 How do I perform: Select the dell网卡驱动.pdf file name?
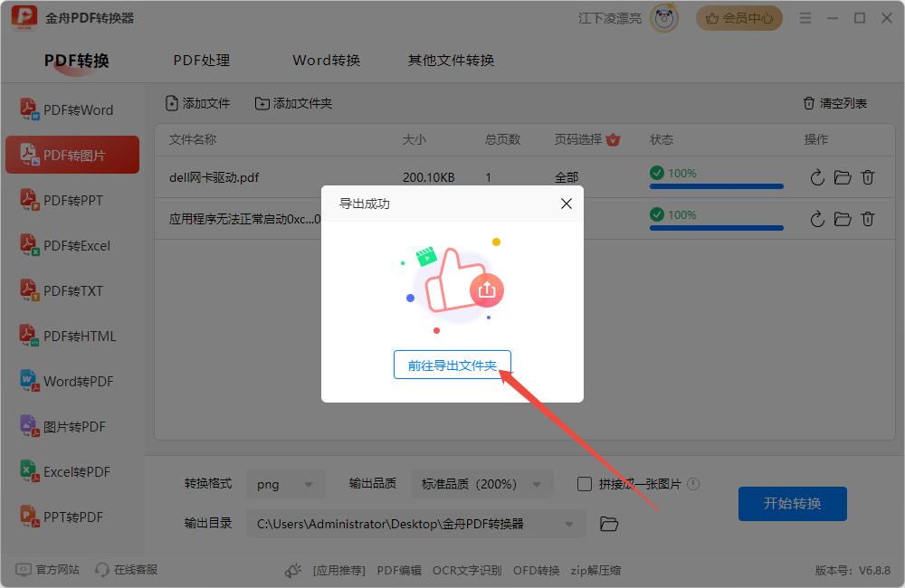tap(214, 177)
